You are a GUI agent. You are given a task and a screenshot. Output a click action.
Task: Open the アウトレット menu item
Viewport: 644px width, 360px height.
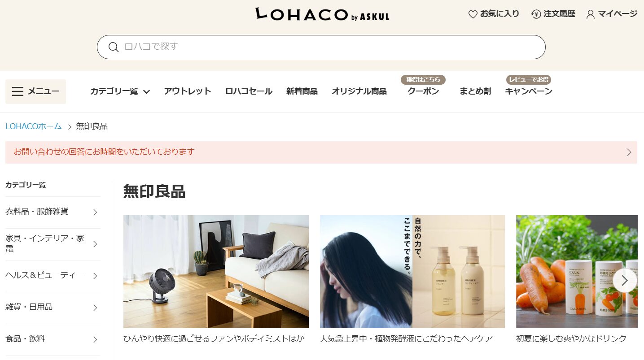[x=188, y=91]
